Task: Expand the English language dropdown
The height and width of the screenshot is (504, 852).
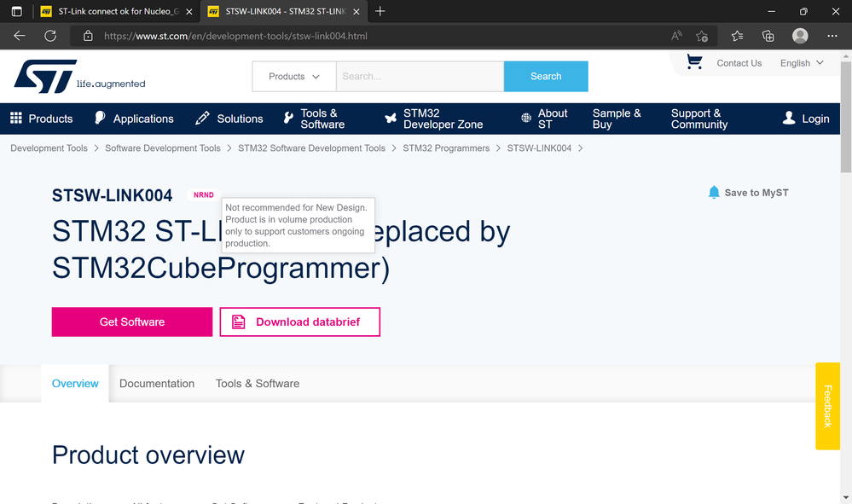Action: click(802, 63)
